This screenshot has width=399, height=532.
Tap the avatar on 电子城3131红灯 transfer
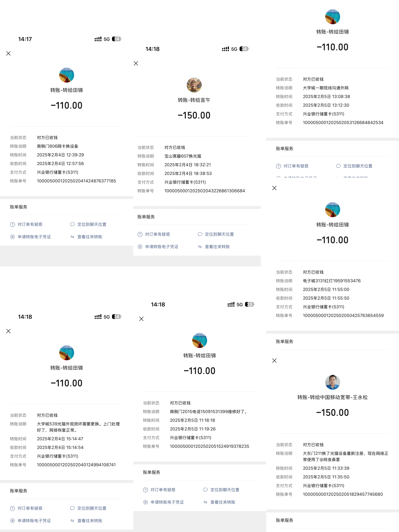click(332, 210)
